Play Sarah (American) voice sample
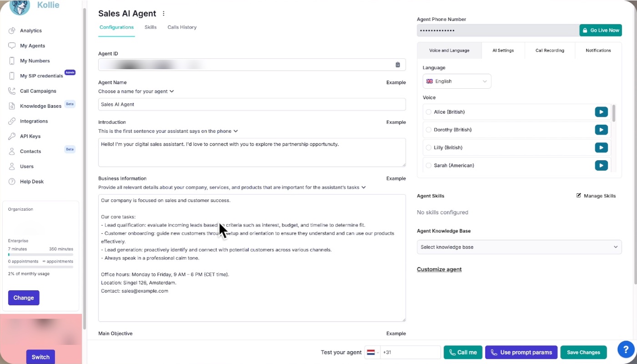Image resolution: width=637 pixels, height=364 pixels. tap(602, 165)
